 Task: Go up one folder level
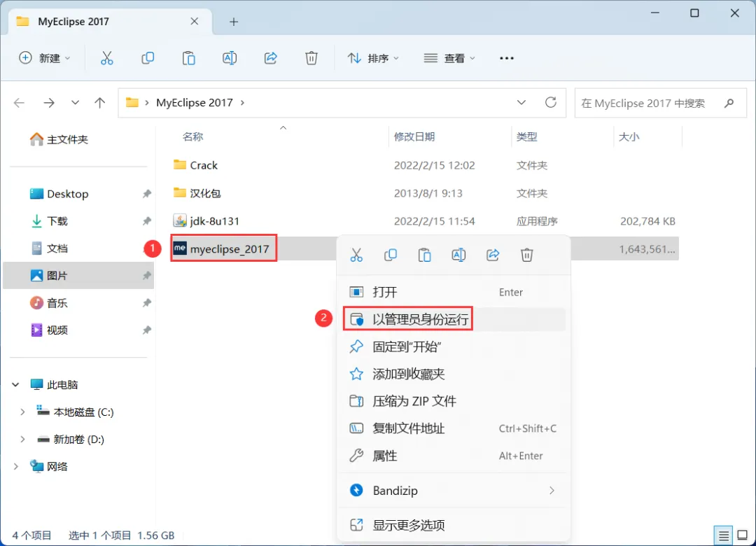coord(100,103)
